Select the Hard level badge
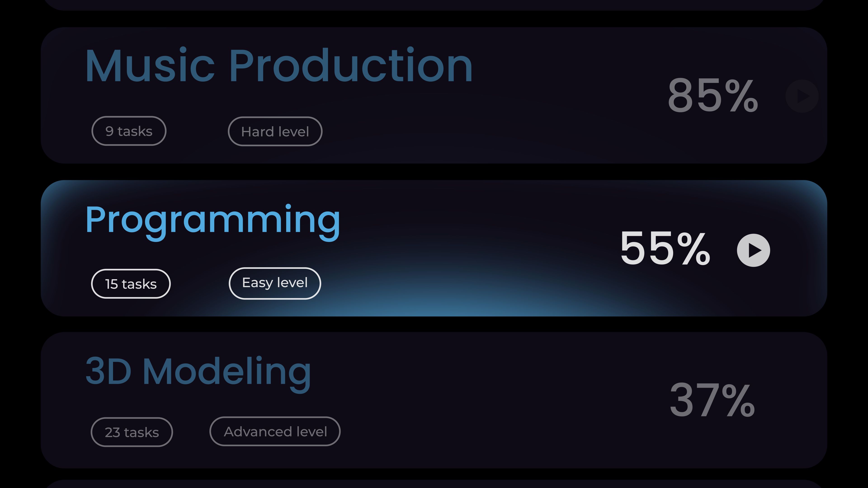 [275, 131]
